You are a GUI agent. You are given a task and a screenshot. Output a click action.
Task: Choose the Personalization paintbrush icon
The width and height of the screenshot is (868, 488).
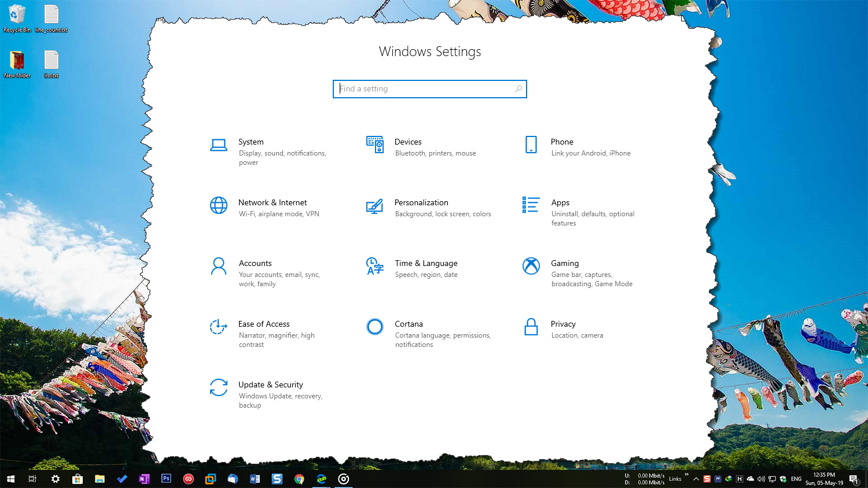(374, 206)
